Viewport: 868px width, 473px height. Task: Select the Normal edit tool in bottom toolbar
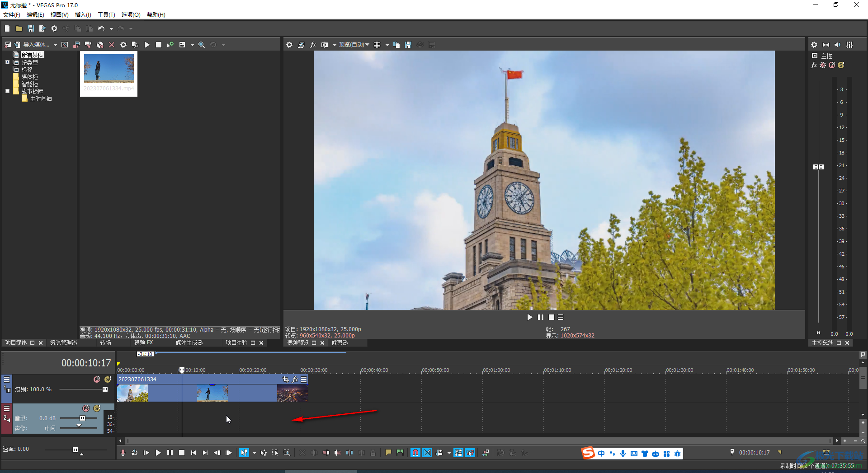tap(244, 453)
